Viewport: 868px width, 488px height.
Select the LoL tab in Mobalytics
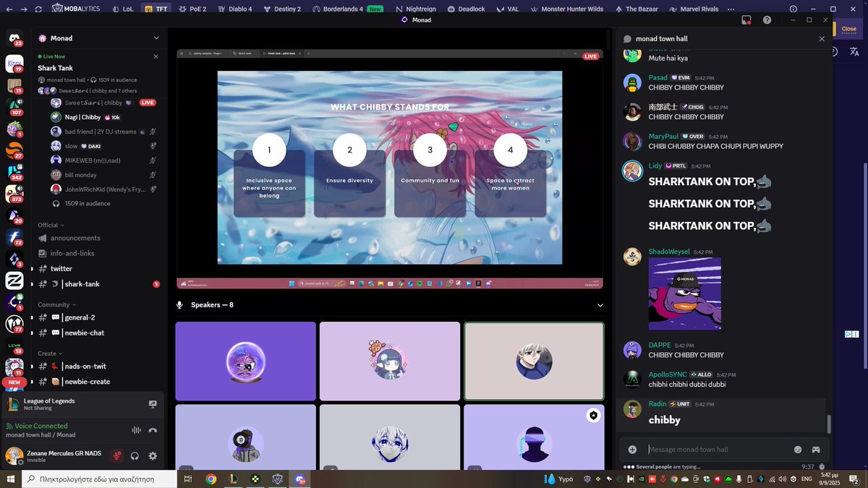(x=122, y=9)
